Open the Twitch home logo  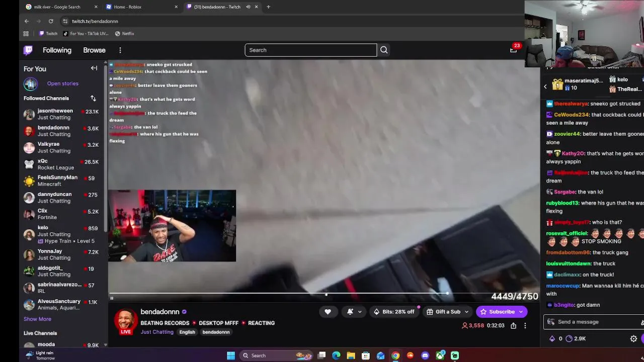point(28,50)
